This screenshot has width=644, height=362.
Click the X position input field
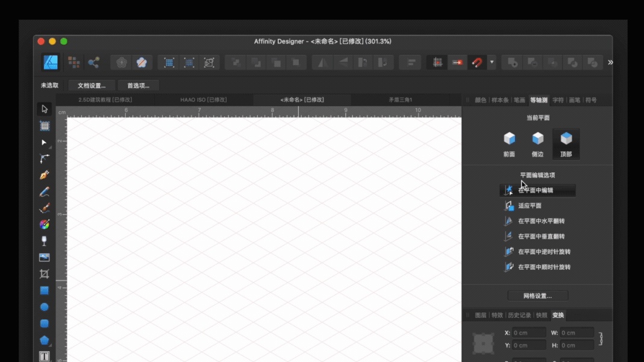click(529, 333)
